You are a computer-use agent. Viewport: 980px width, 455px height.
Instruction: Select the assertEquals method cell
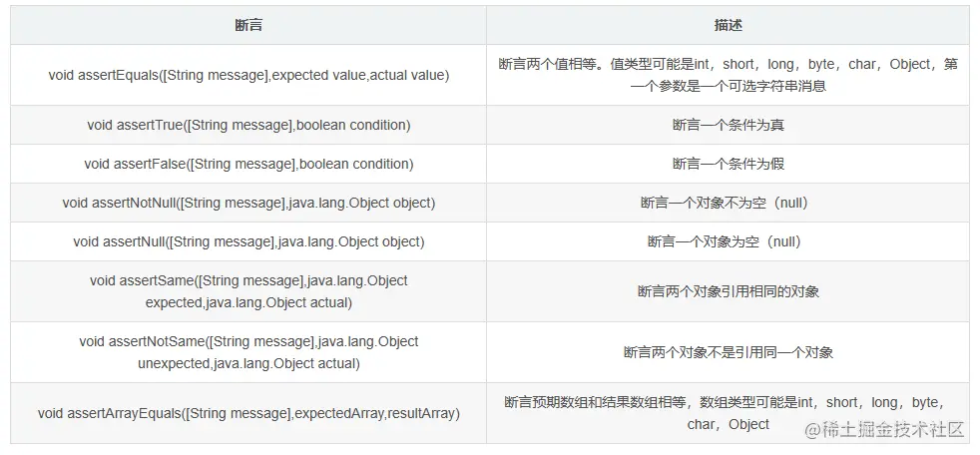click(x=248, y=75)
